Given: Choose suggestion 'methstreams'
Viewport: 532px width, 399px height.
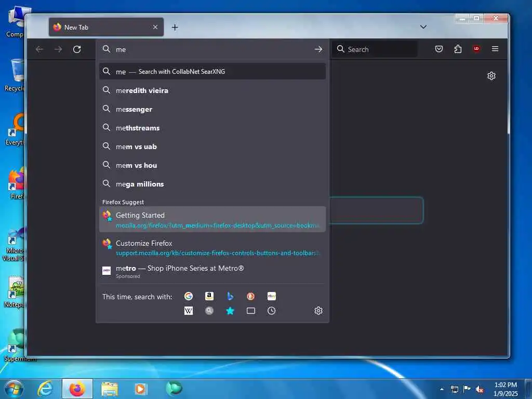Looking at the screenshot, I should coord(212,128).
